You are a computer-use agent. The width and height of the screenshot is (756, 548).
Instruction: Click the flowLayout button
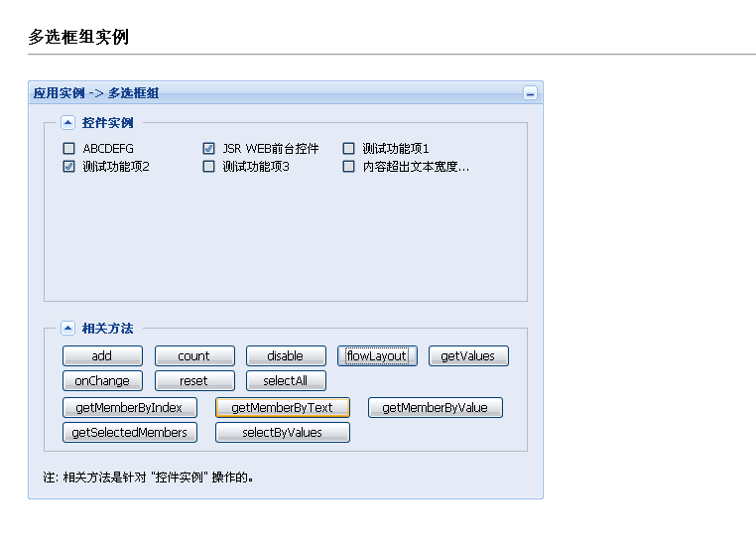(x=377, y=356)
